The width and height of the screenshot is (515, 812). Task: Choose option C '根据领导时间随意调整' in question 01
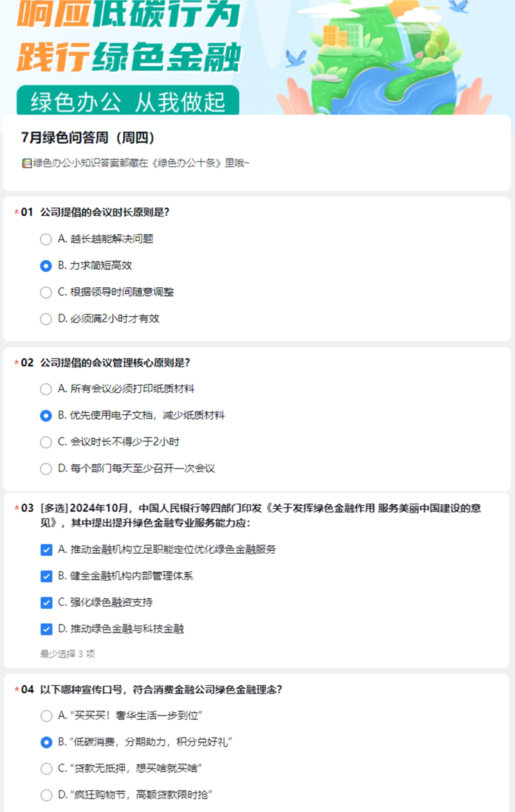[x=46, y=292]
